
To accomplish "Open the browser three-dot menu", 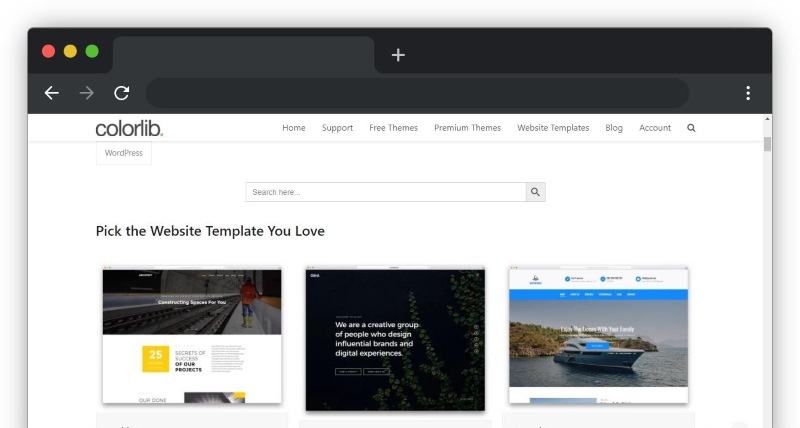I will coord(748,93).
